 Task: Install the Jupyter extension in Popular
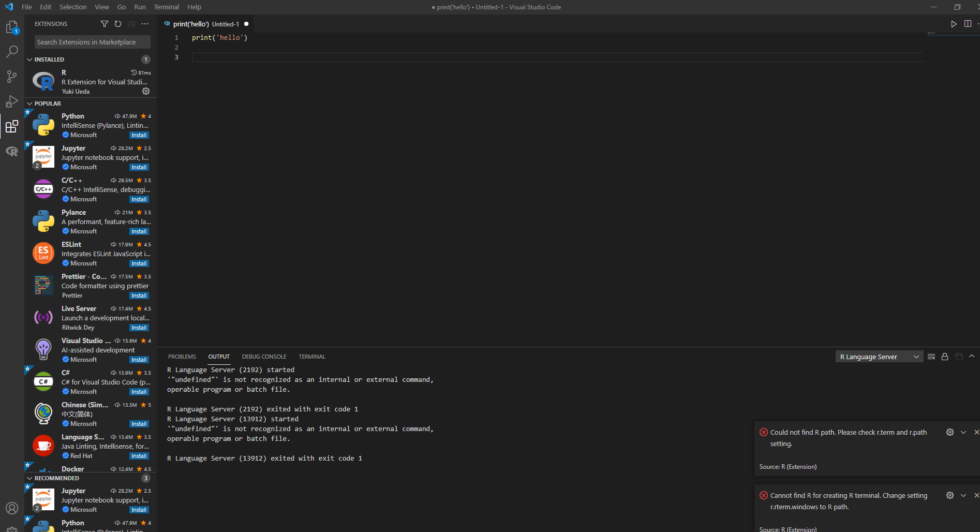coord(139,167)
